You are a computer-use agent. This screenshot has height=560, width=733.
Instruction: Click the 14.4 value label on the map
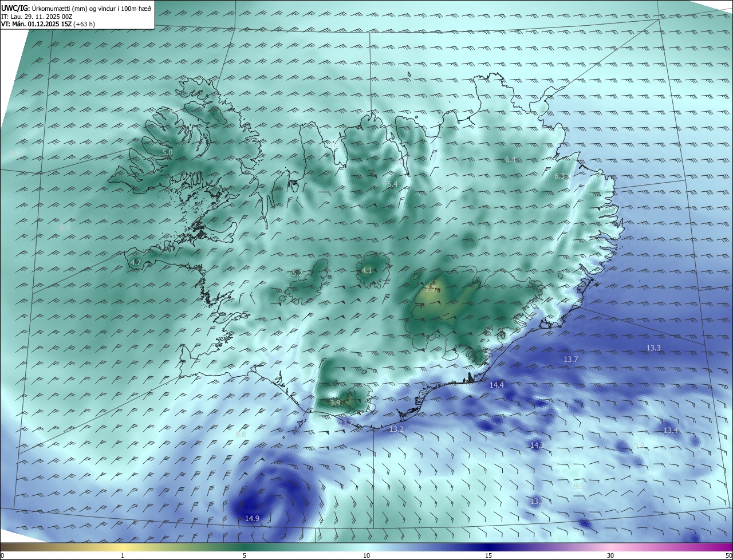(496, 385)
